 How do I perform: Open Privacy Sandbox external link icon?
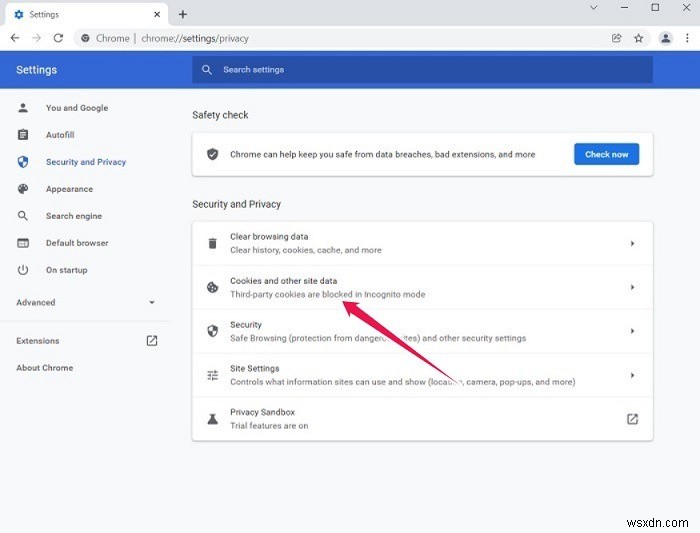[x=632, y=419]
